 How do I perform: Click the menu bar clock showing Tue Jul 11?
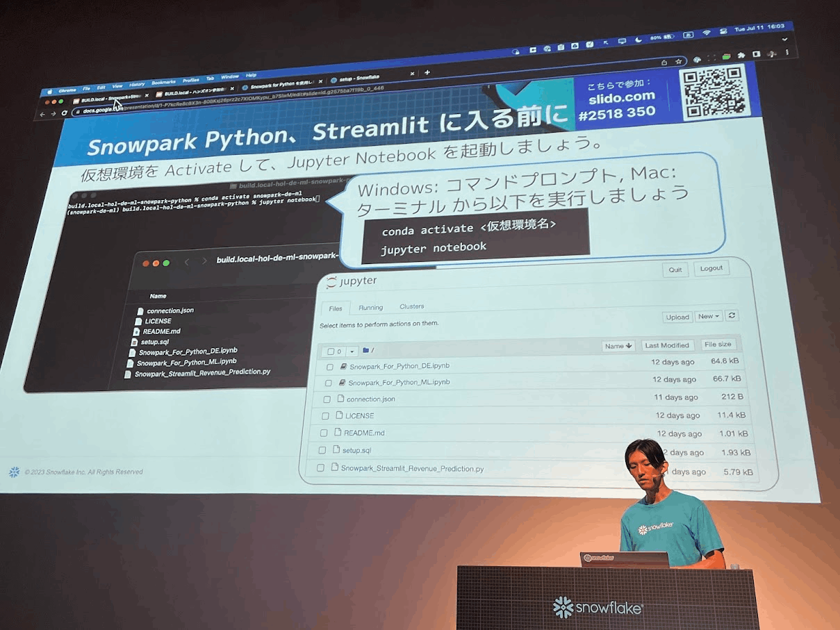[759, 28]
